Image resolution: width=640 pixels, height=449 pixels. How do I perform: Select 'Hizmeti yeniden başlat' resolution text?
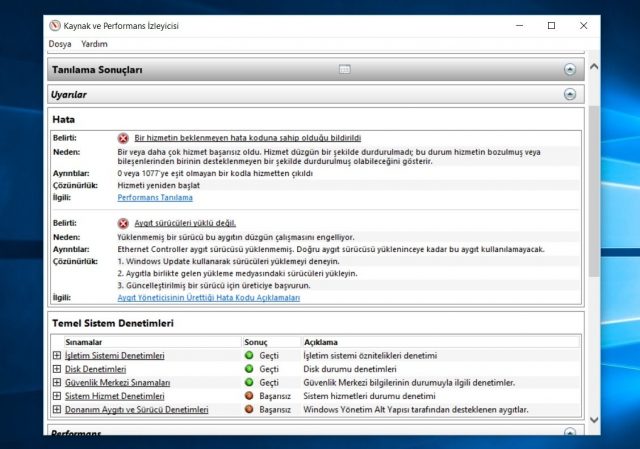159,185
